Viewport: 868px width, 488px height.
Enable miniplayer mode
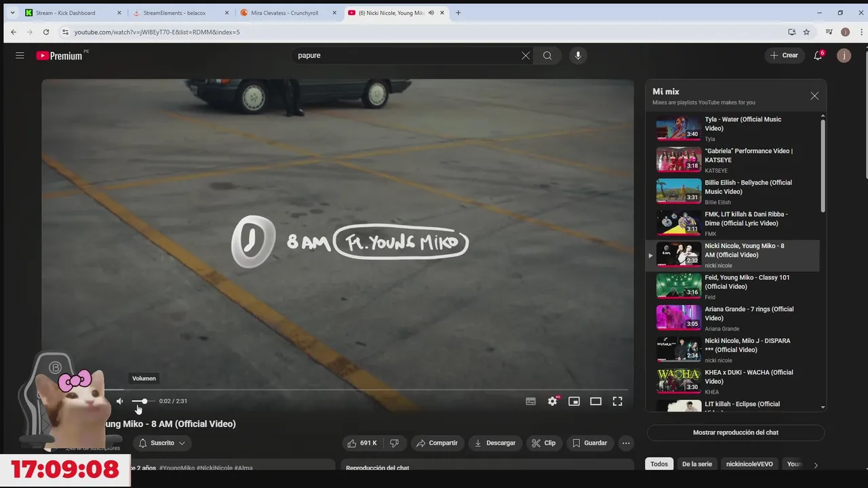coord(574,401)
